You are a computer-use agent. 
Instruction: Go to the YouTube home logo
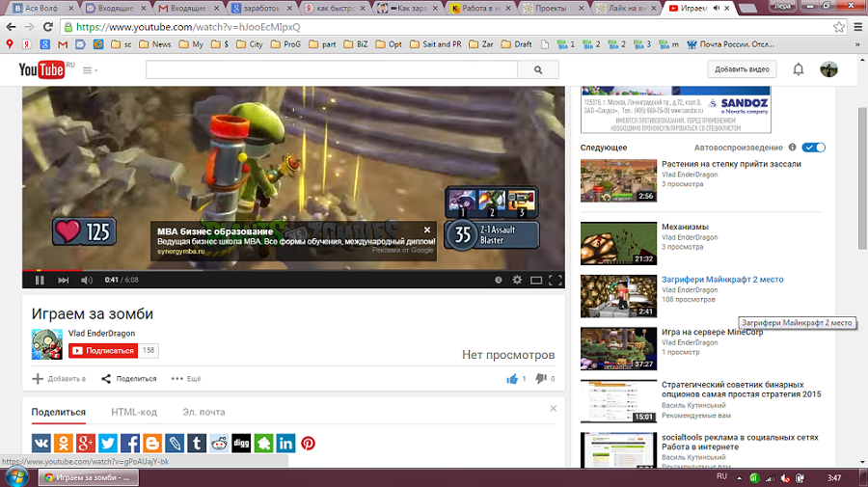(42, 69)
